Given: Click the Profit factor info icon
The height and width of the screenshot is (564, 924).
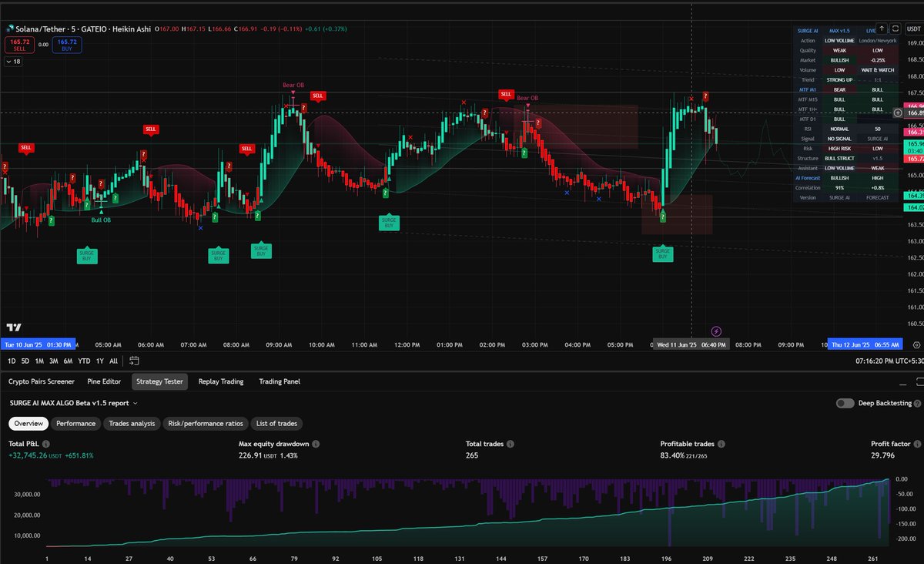Looking at the screenshot, I should coord(917,445).
